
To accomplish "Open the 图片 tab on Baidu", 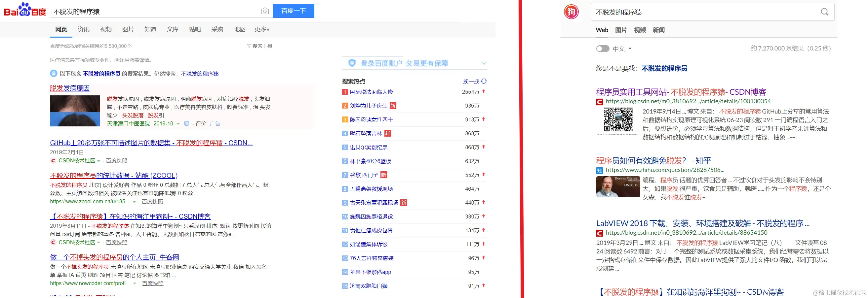I will [128, 29].
